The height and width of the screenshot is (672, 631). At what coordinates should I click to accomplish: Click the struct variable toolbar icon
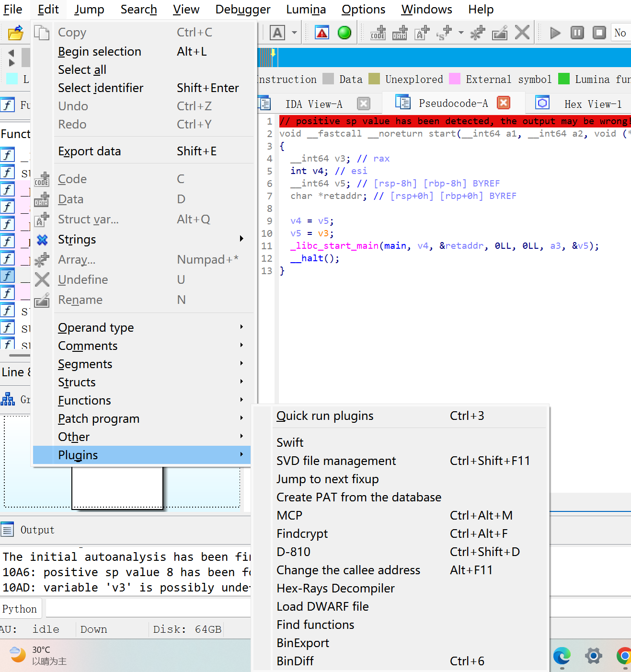422,33
